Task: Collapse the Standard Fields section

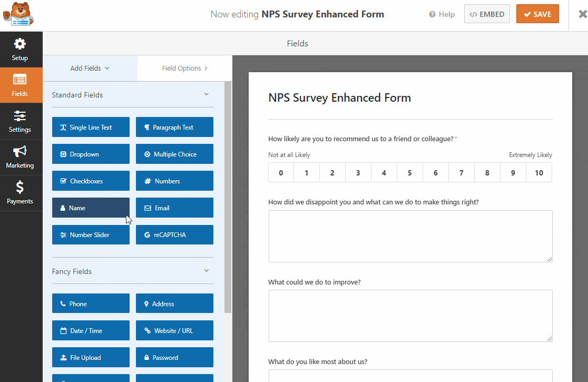Action: [x=206, y=94]
